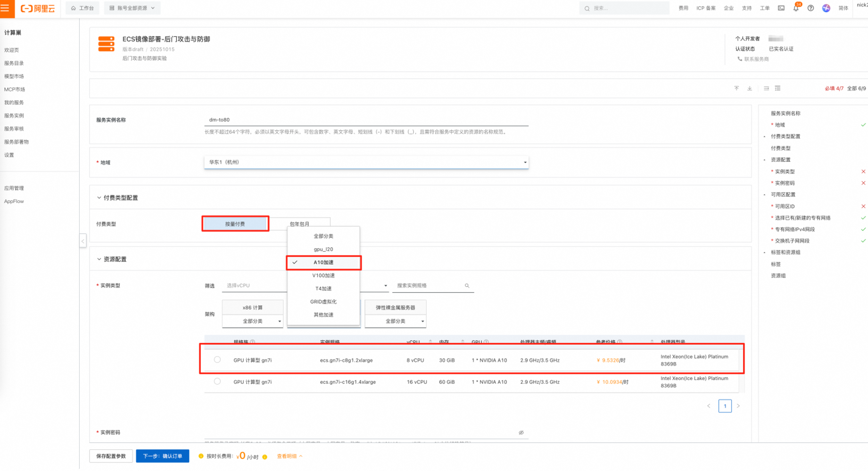The height and width of the screenshot is (471, 868).
Task: Open MCP市场 in the sidebar
Action: coord(15,89)
